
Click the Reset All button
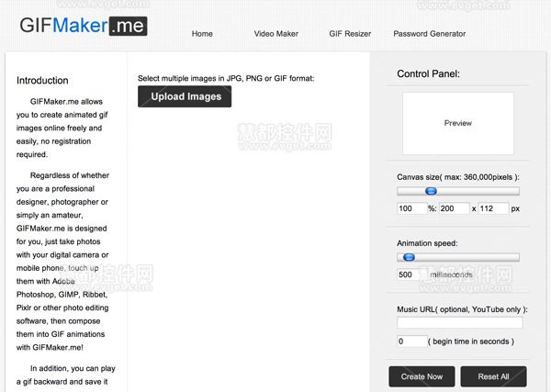493,376
